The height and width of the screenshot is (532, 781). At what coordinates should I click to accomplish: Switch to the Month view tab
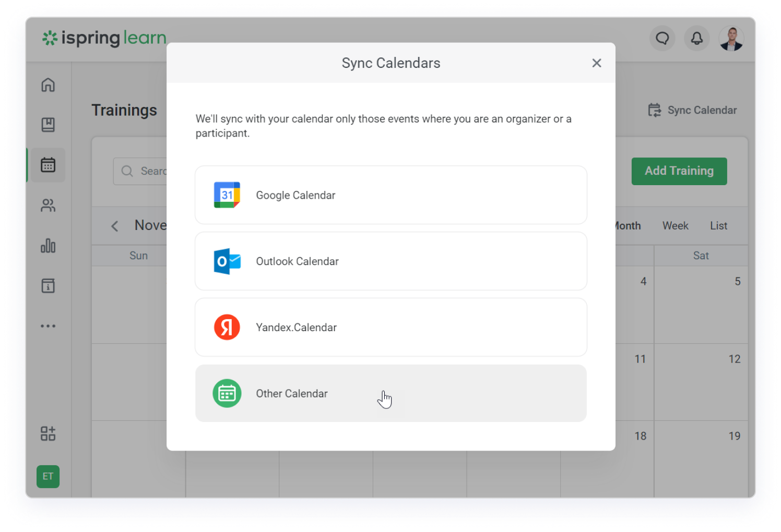[628, 226]
